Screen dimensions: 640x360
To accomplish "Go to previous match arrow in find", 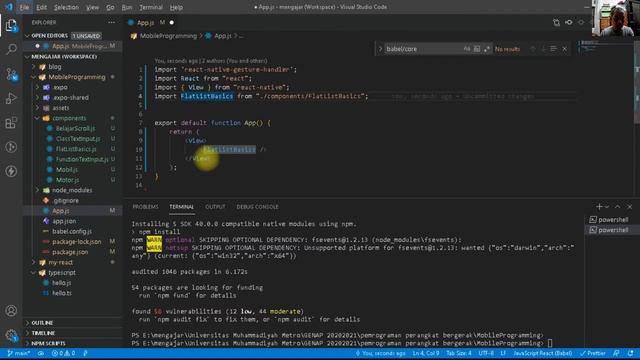I will [533, 49].
